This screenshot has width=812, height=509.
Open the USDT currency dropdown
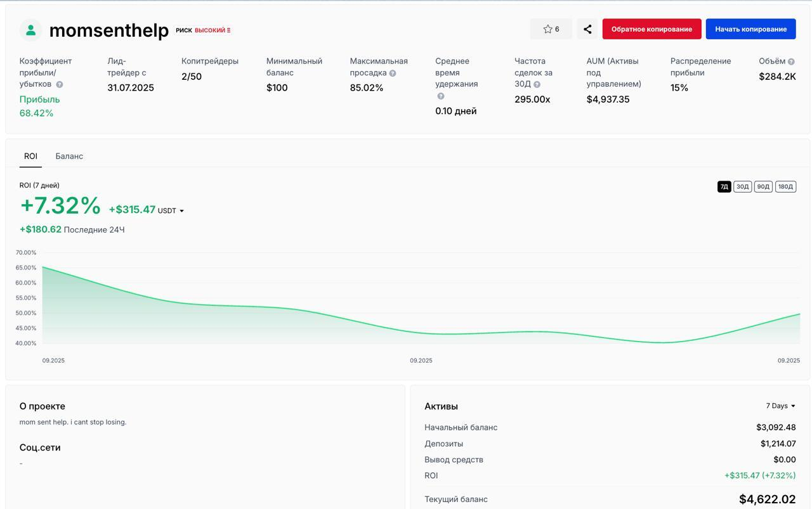pyautogui.click(x=171, y=211)
